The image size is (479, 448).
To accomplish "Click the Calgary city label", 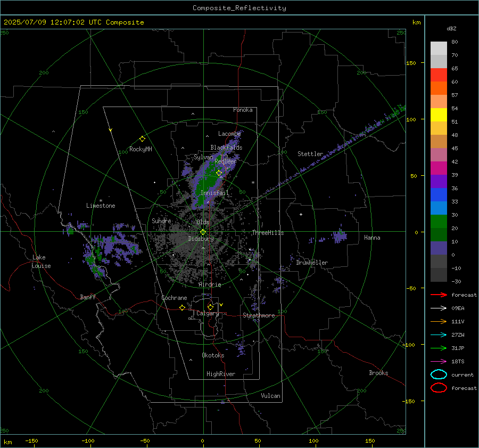I will pos(208,313).
